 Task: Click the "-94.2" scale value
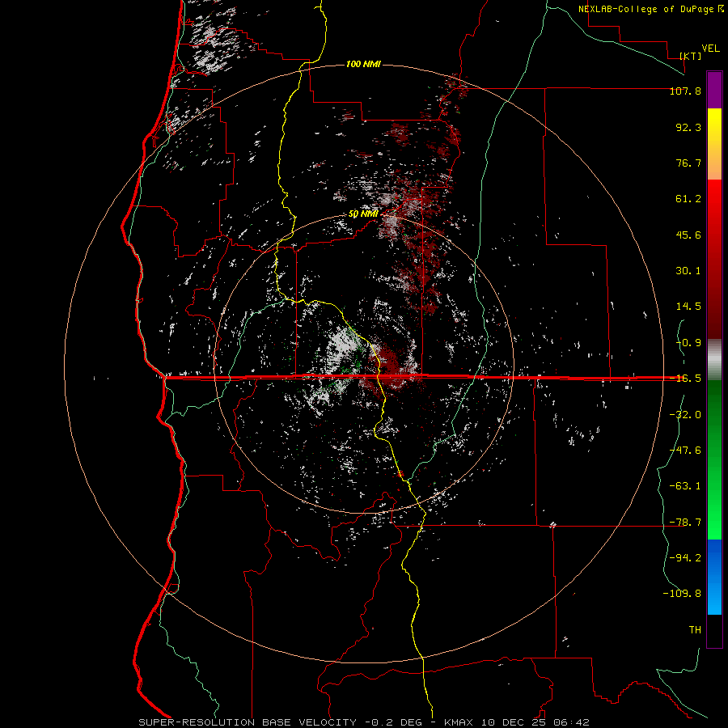click(685, 557)
